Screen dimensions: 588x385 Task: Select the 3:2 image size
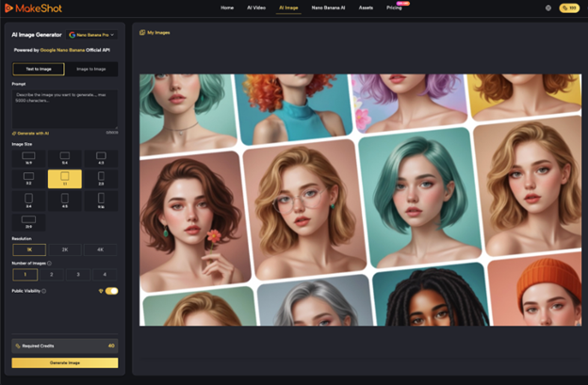point(28,179)
